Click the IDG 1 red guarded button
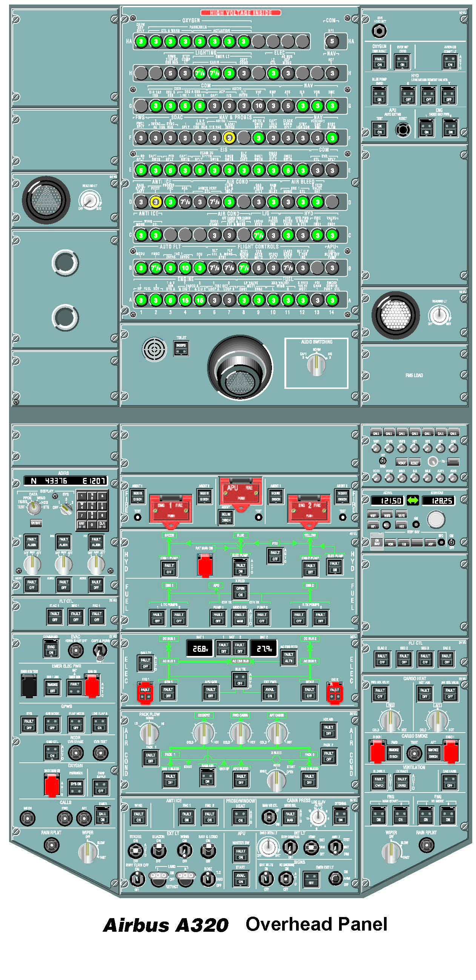The height and width of the screenshot is (980, 476). pyautogui.click(x=145, y=693)
